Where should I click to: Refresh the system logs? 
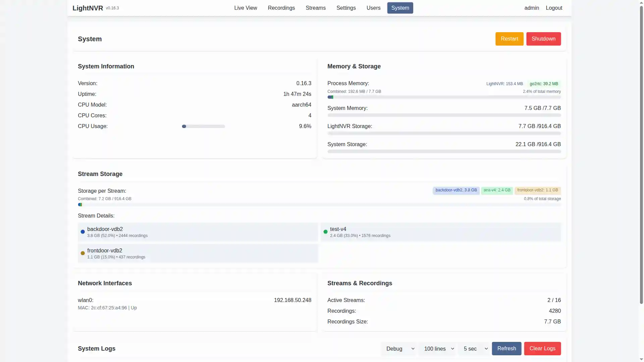pyautogui.click(x=506, y=349)
